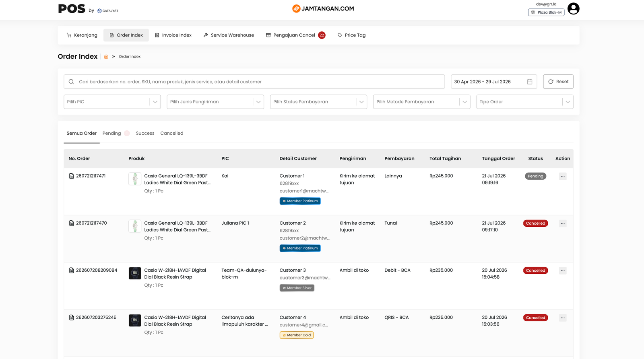The width and height of the screenshot is (644, 359).
Task: Click the Customer 3 name
Action: (x=293, y=270)
